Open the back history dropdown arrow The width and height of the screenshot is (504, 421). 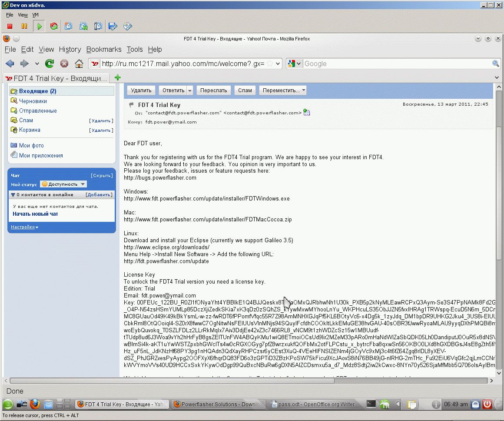pyautogui.click(x=37, y=64)
